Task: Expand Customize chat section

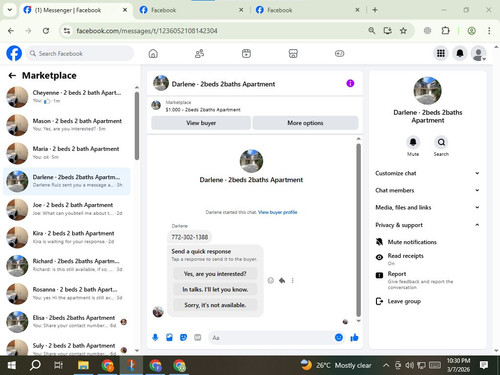Action: (x=427, y=173)
